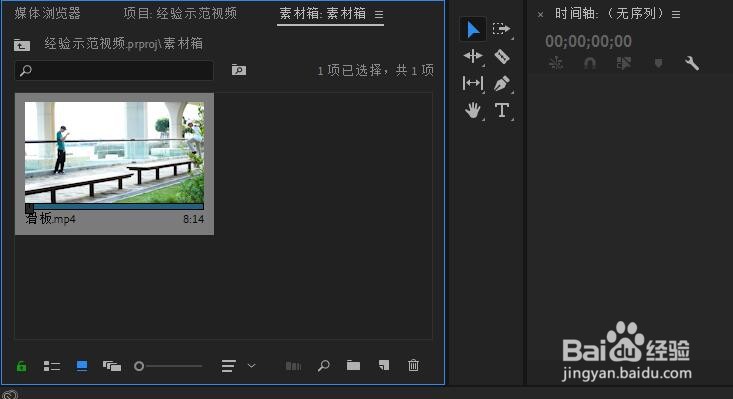Select the 素材箱: 素材箱 tab
This screenshot has width=733, height=399.
click(323, 13)
